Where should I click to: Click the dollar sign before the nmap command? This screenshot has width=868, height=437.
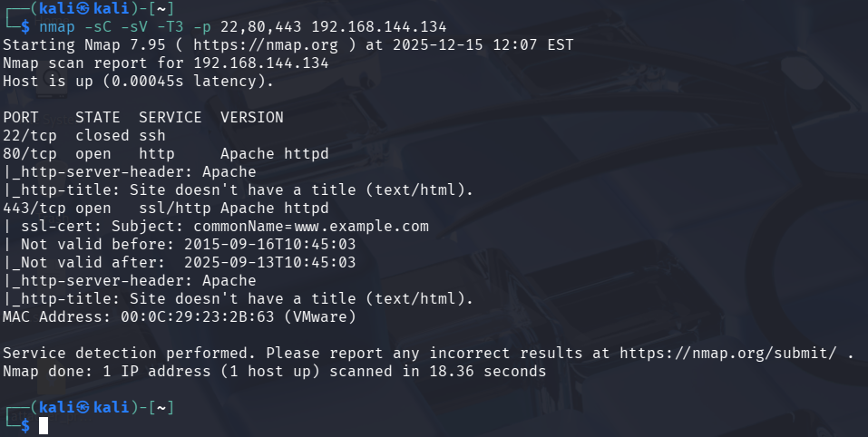(x=25, y=26)
